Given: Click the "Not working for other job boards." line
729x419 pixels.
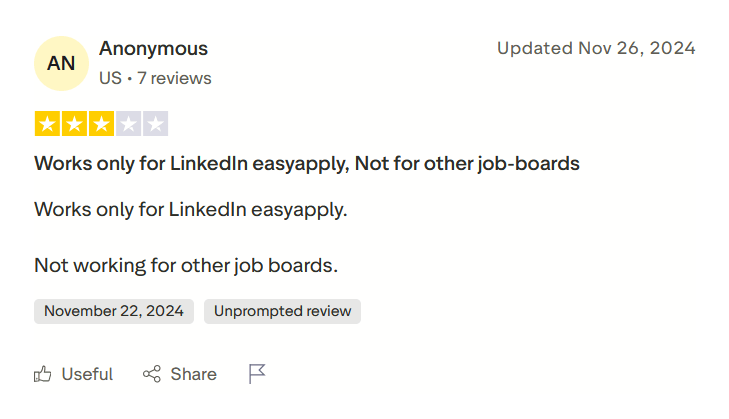Looking at the screenshot, I should 186,265.
